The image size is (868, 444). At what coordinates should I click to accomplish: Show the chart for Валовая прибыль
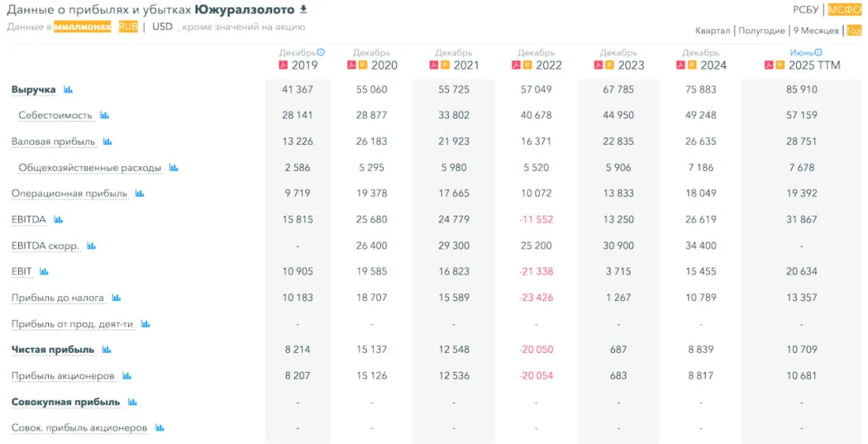(107, 141)
